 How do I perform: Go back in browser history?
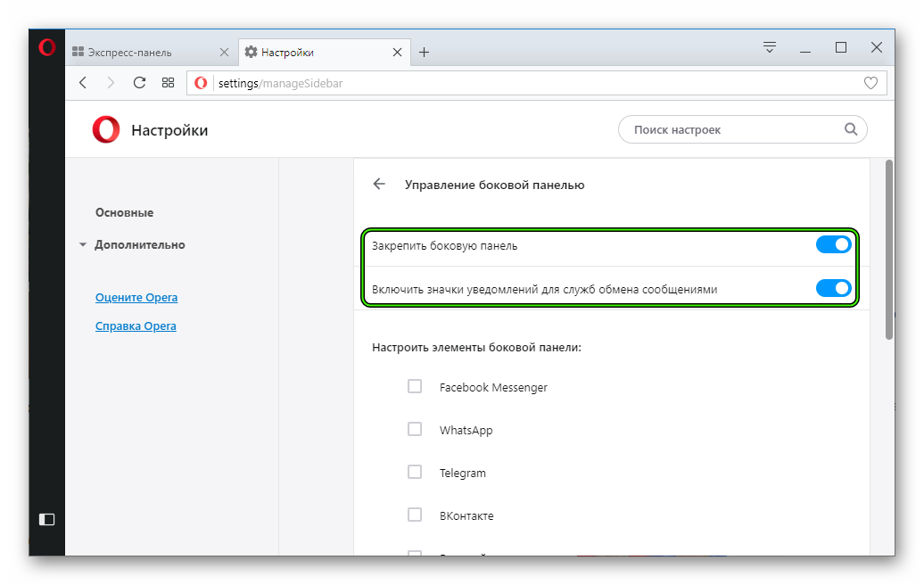point(83,83)
